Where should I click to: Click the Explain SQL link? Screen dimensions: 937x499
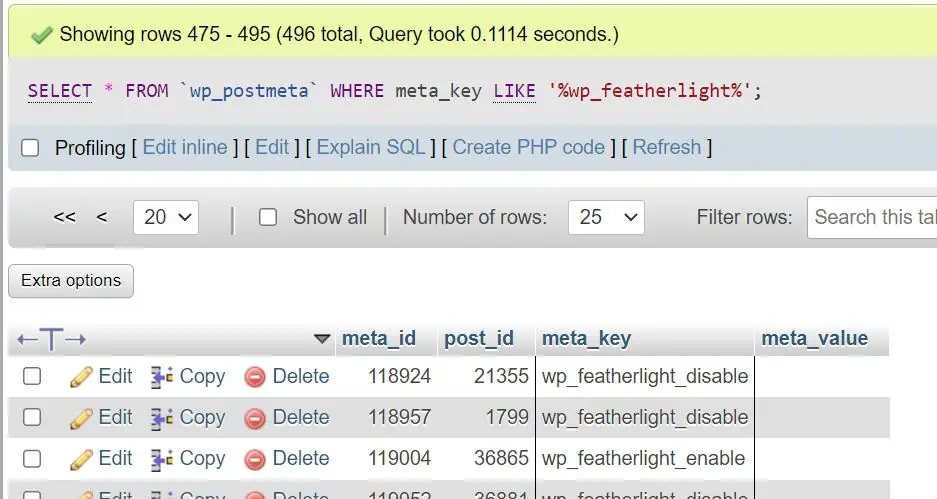click(x=371, y=147)
